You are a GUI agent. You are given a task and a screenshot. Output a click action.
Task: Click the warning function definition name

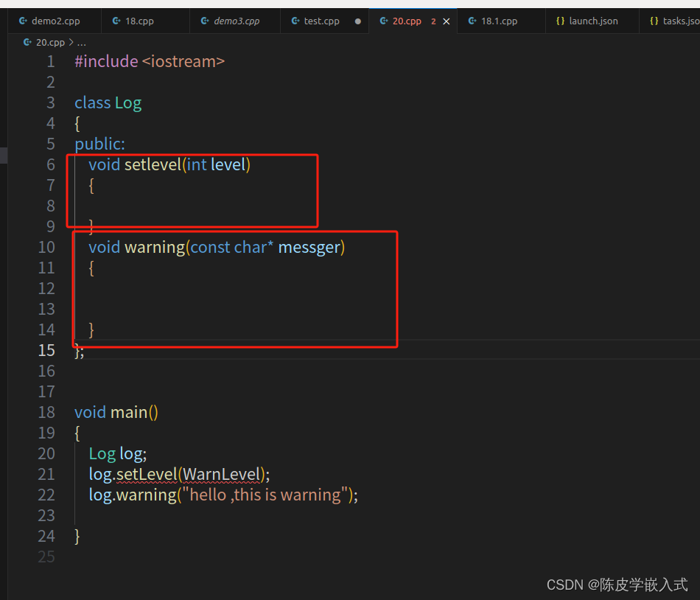coord(155,248)
